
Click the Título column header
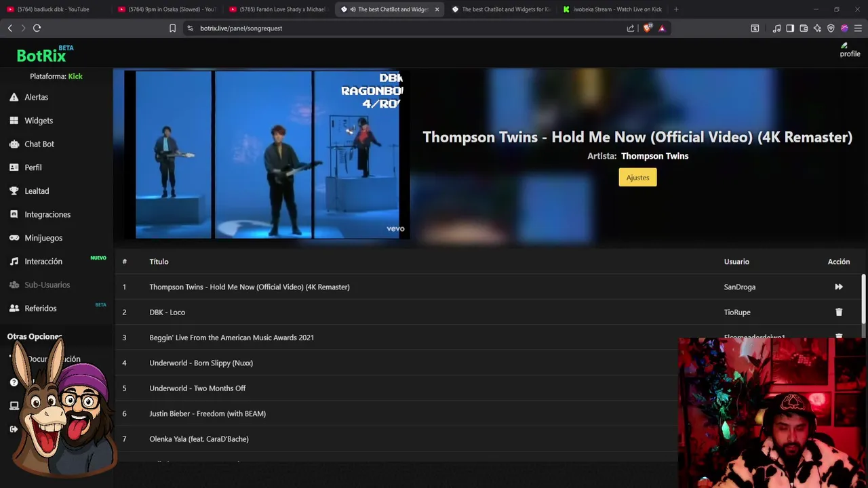(159, 262)
